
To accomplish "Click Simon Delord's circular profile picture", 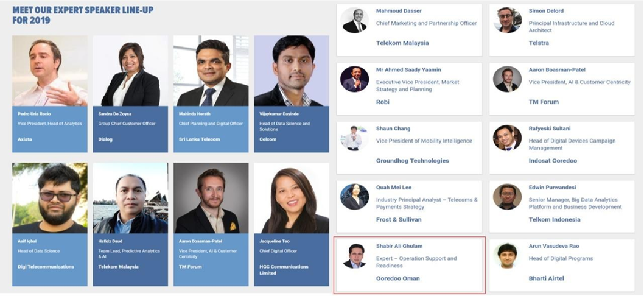I will [x=507, y=20].
